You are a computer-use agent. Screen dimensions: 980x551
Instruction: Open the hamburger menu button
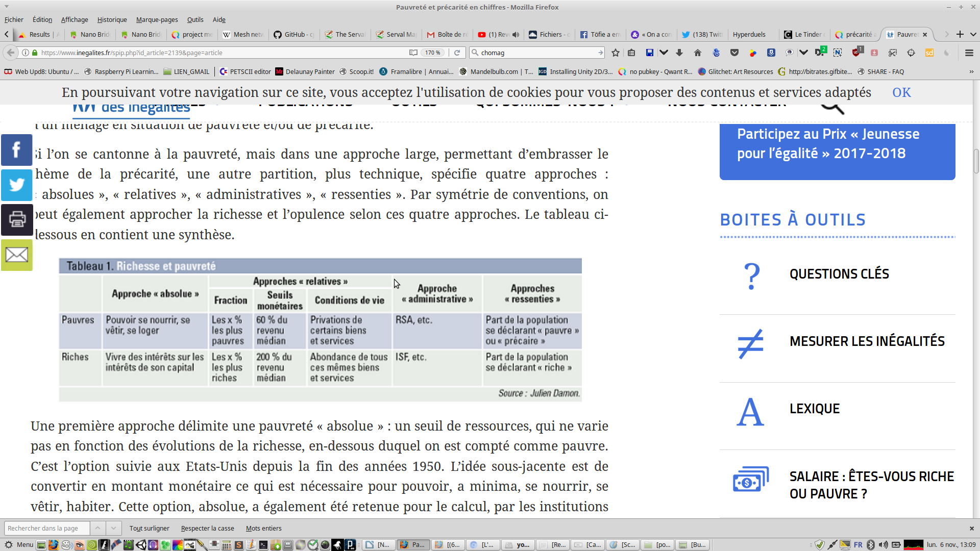coord(969,53)
